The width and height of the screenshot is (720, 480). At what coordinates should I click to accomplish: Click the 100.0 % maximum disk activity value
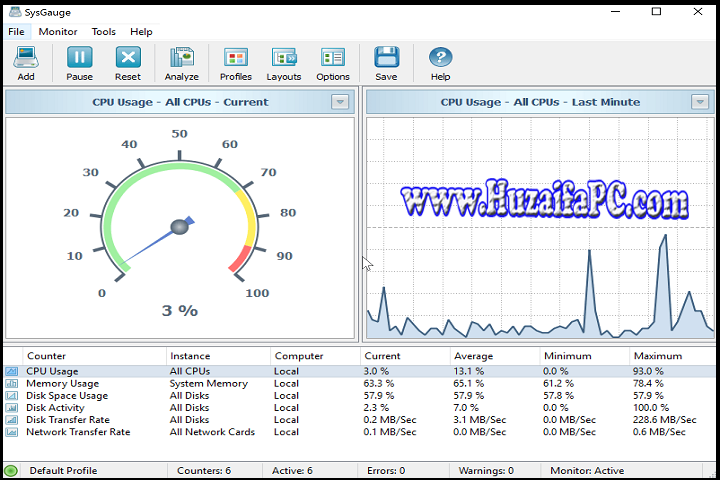click(651, 407)
